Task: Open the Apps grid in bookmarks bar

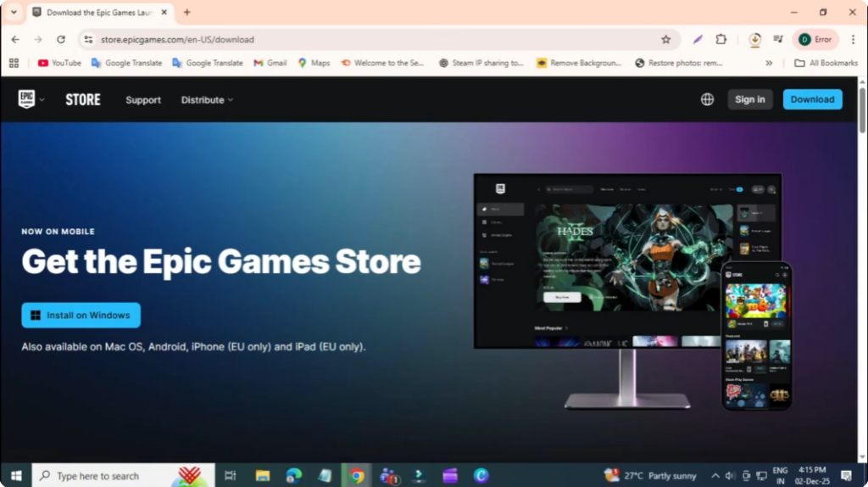Action: [14, 63]
